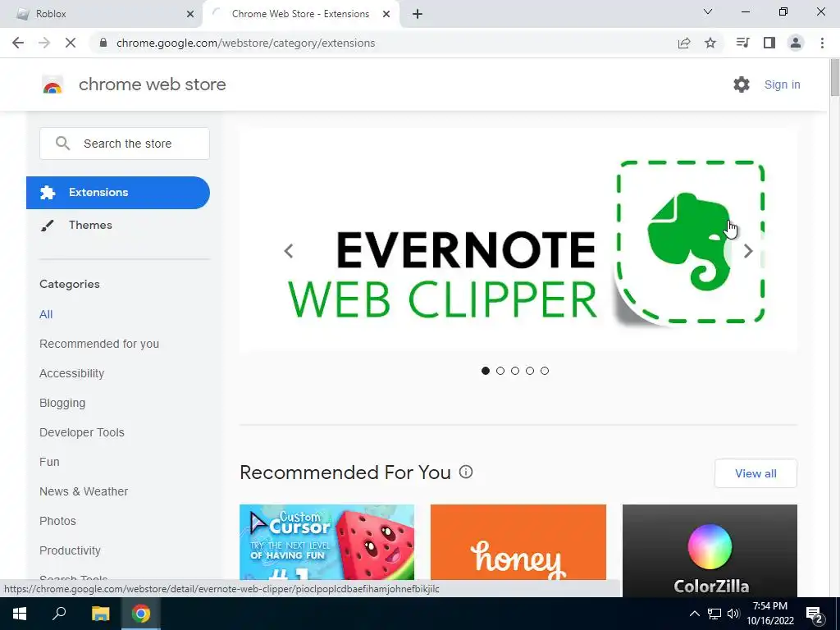Click the taskbar clock showing 7:54 PM
840x630 pixels.
pyautogui.click(x=770, y=614)
